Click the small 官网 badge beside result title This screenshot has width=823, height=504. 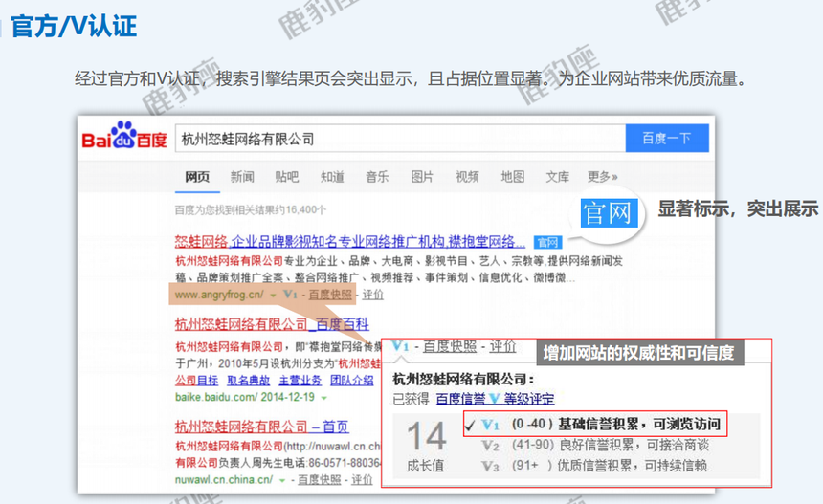click(x=547, y=242)
